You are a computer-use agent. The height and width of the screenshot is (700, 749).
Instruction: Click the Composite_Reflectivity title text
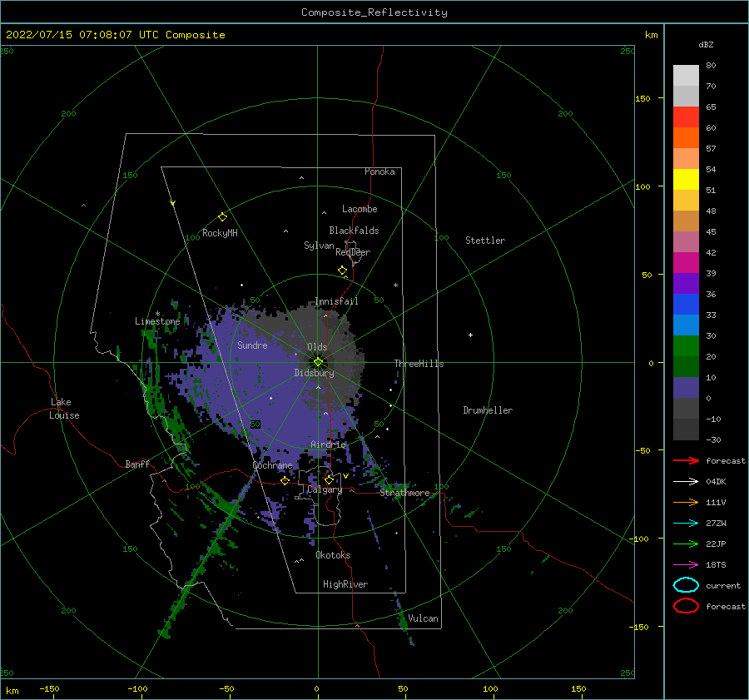point(374,12)
